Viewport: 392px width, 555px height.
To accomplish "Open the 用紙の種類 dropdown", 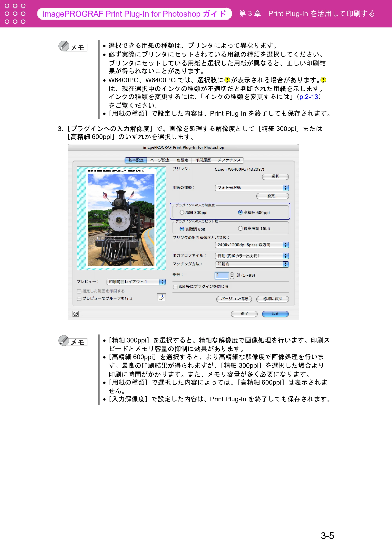I will click(252, 188).
